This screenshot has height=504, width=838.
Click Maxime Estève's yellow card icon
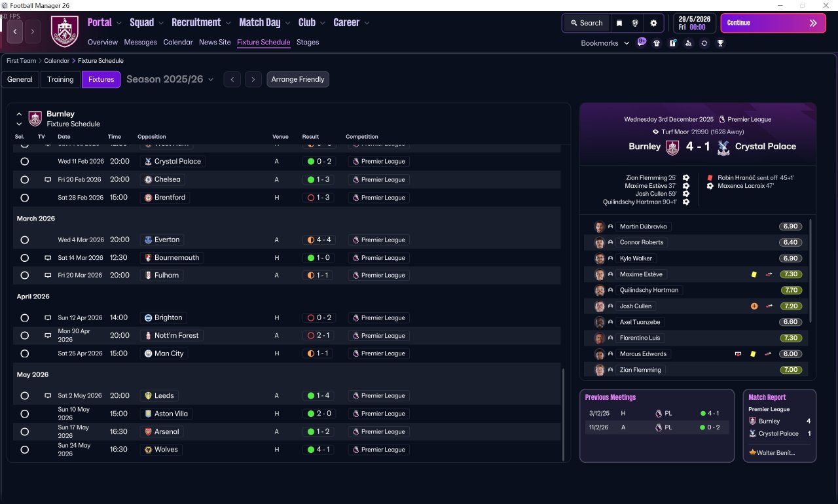pyautogui.click(x=754, y=275)
